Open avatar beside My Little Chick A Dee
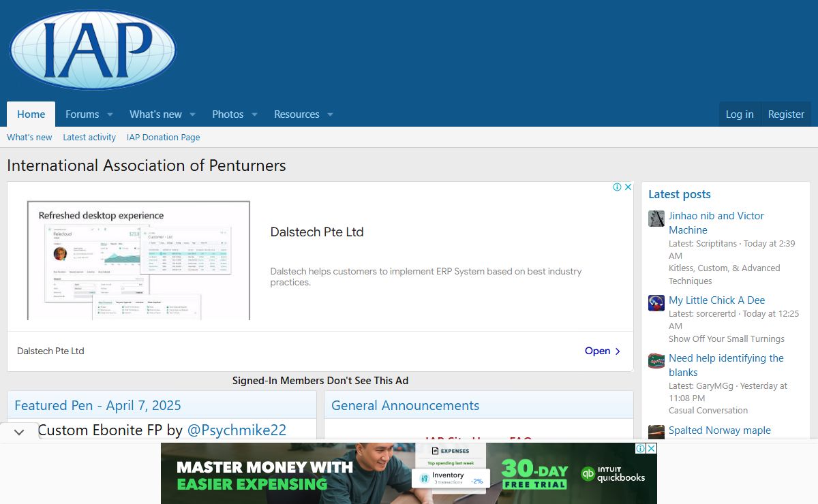The image size is (818, 504). [x=656, y=303]
